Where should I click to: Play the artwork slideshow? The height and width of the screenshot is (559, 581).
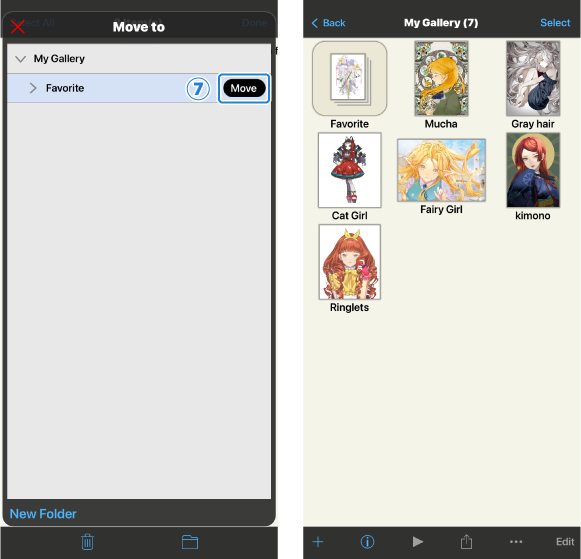coord(418,542)
